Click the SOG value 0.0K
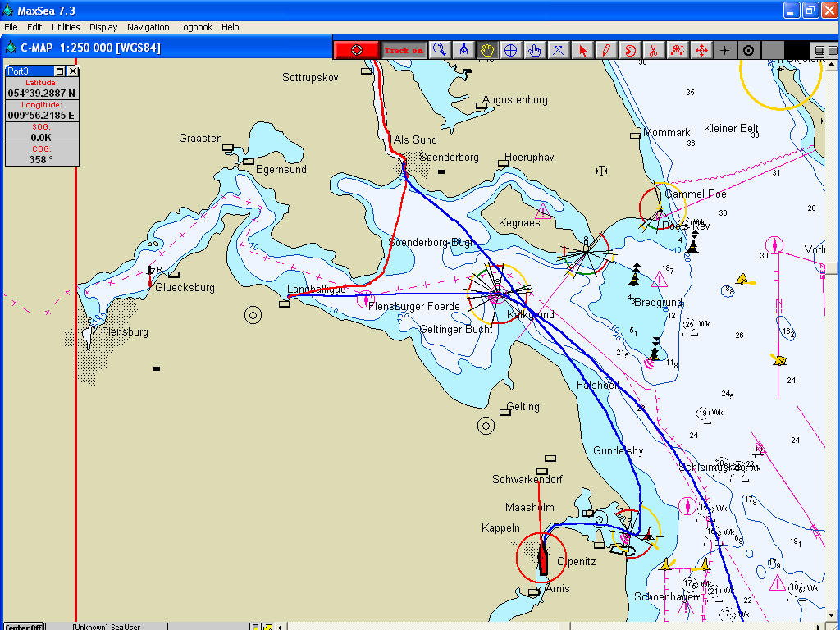 (x=41, y=138)
